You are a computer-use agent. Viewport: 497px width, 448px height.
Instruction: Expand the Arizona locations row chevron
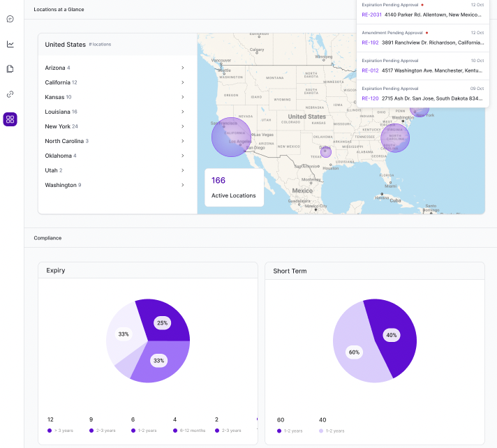point(182,68)
